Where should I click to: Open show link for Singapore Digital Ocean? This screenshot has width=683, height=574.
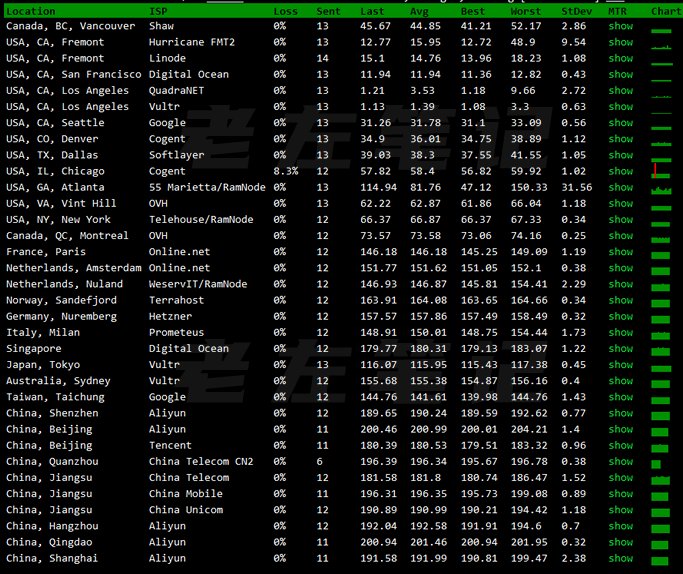620,349
